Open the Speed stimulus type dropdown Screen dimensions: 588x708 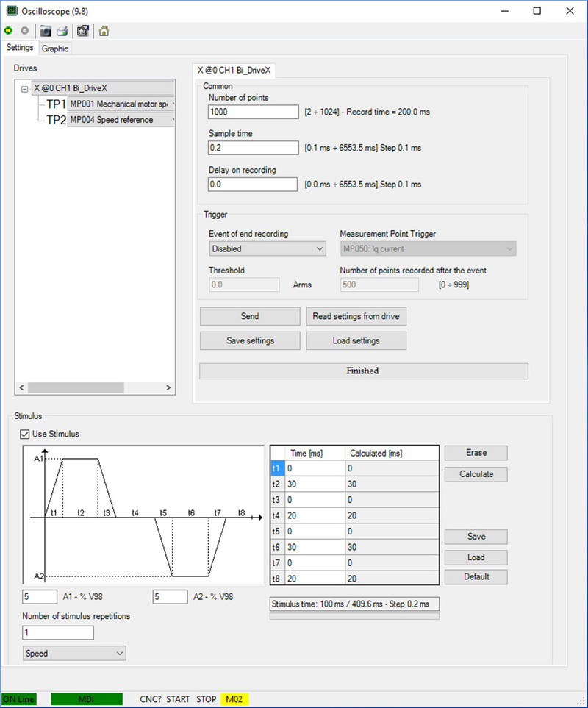tap(74, 653)
